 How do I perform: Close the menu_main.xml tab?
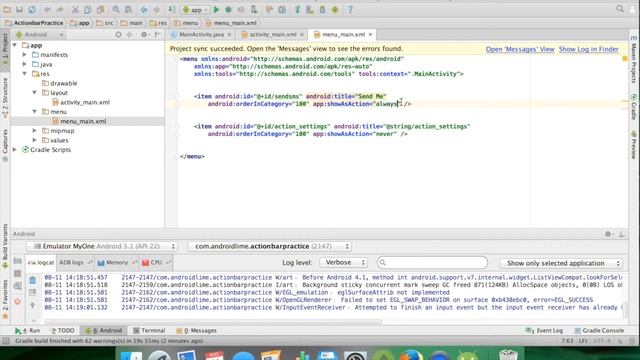coord(370,35)
